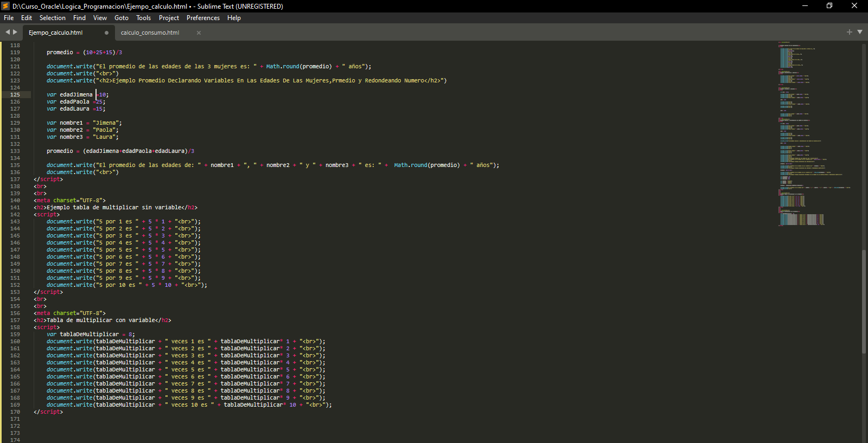Close the calculo_consumo.html tab

tap(199, 33)
